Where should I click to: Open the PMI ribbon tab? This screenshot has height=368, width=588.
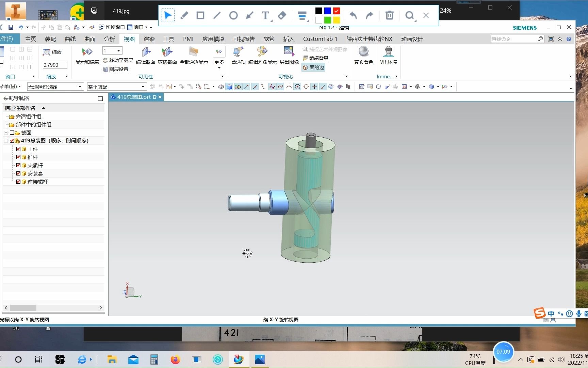pos(188,39)
